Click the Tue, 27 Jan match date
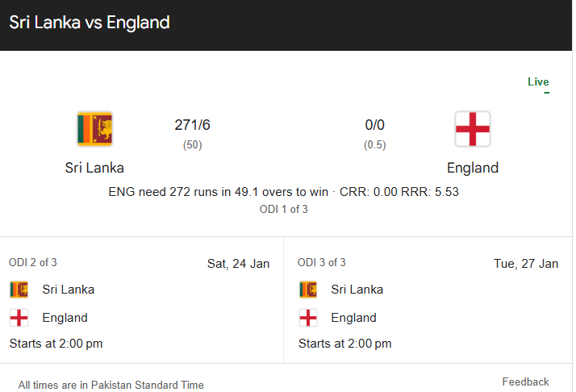Viewport: 576px width, 392px height. [x=526, y=263]
